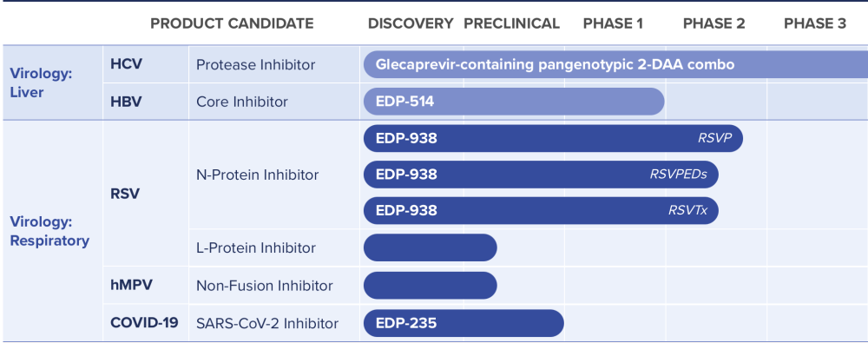The width and height of the screenshot is (868, 343).
Task: Select the COVID-19 indication cell
Action: tap(144, 322)
